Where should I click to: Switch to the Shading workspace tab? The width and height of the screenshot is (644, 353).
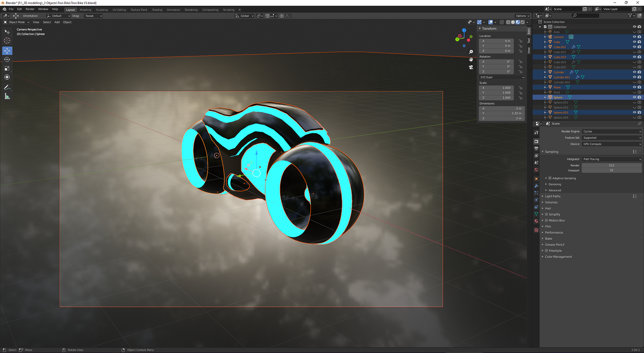[x=157, y=10]
